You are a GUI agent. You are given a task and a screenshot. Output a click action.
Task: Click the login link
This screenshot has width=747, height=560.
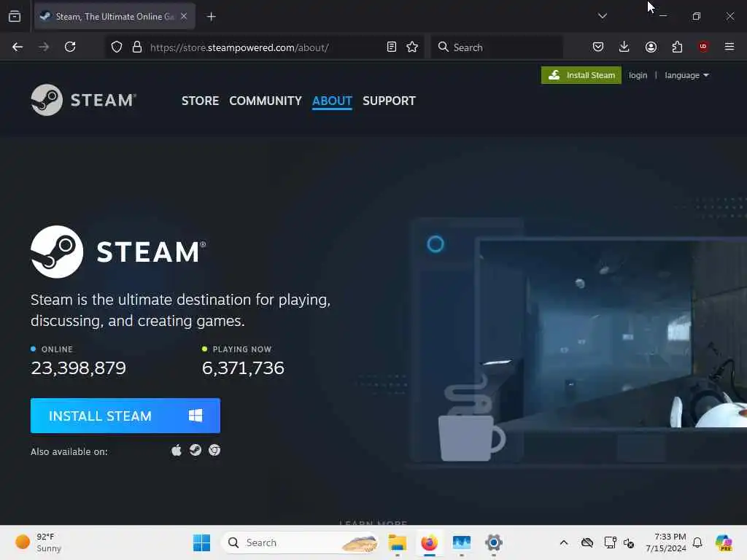click(638, 75)
